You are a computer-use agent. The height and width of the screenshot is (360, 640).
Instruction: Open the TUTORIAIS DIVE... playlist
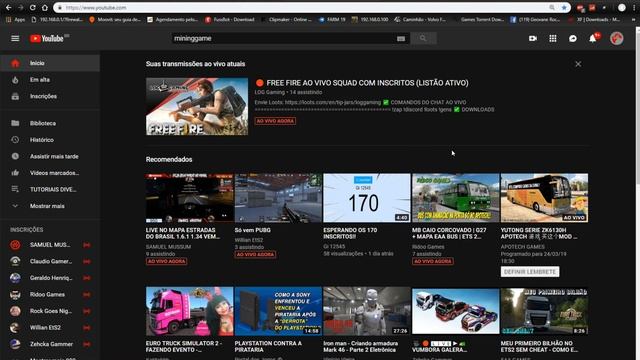coord(50,189)
